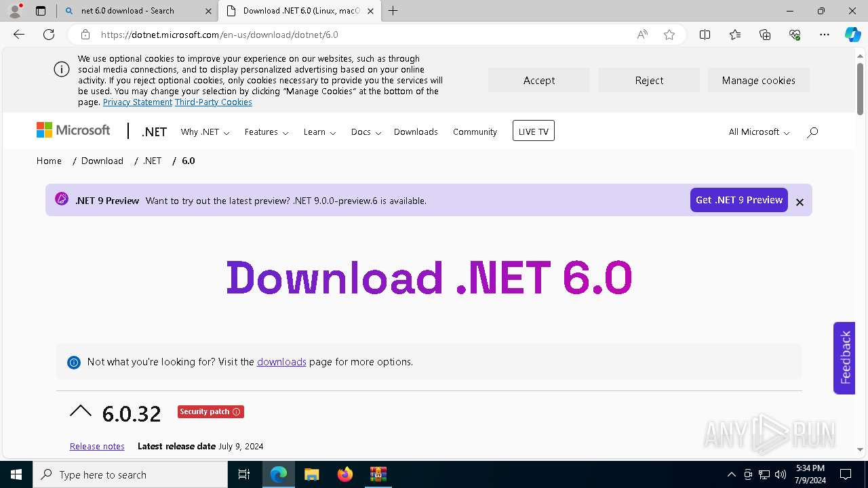
Task: Collapse the 6.0.32 release section
Action: pyautogui.click(x=80, y=411)
